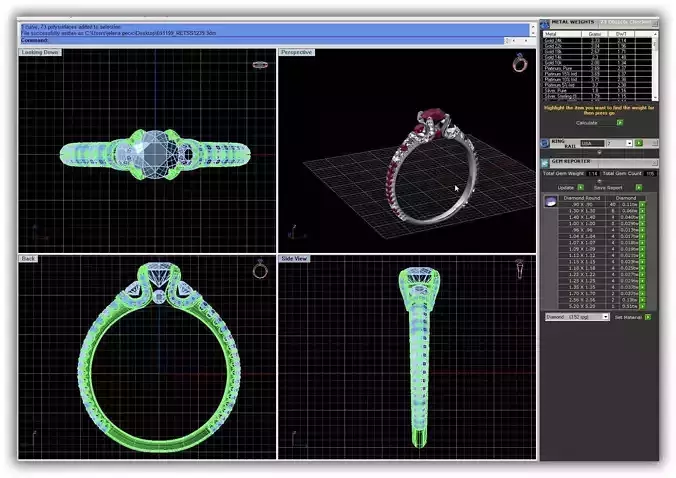Open the ring size 7 dropdown
This screenshot has height=478, width=676.
(629, 143)
